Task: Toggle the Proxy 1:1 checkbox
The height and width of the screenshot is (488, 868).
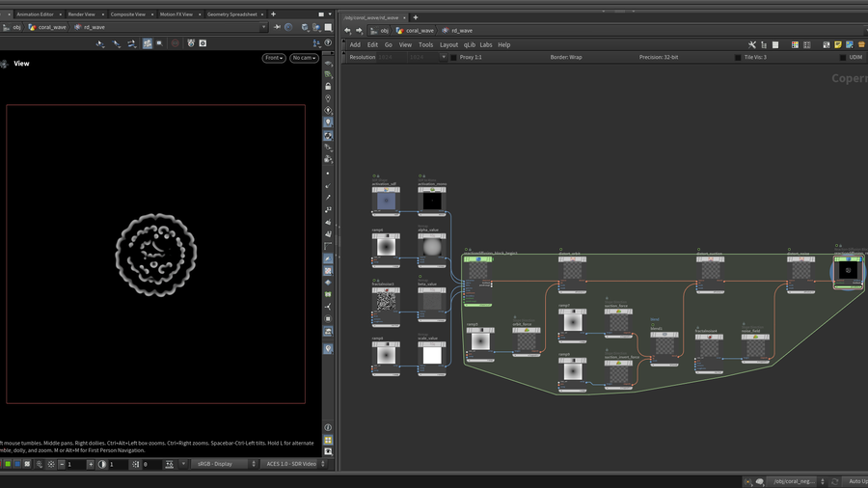Action: click(453, 58)
